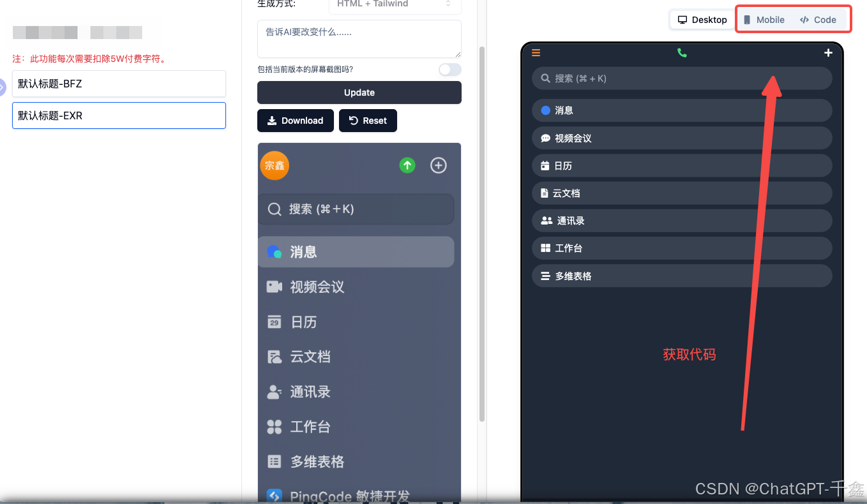Select the 默认标题-BFZ entry
The image size is (867, 504).
point(119,84)
